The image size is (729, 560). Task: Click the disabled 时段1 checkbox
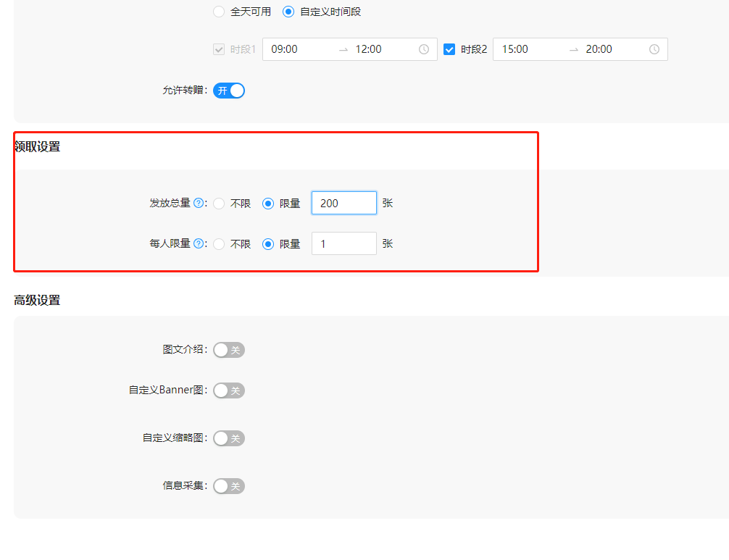coord(219,49)
